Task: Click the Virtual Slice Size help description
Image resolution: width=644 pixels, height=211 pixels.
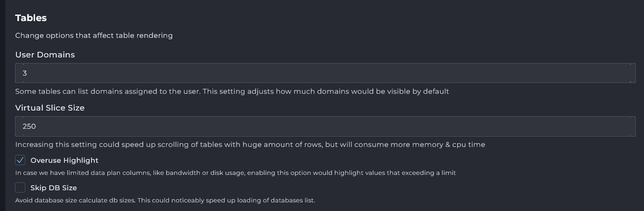Action: pos(250,145)
